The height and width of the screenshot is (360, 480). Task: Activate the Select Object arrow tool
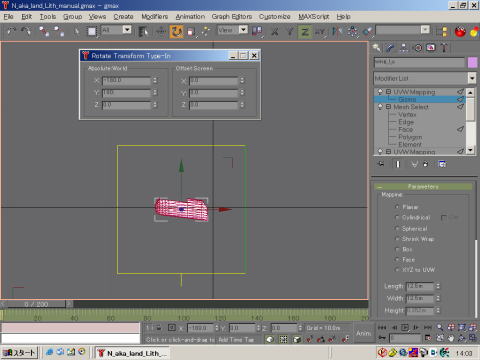coord(76,31)
